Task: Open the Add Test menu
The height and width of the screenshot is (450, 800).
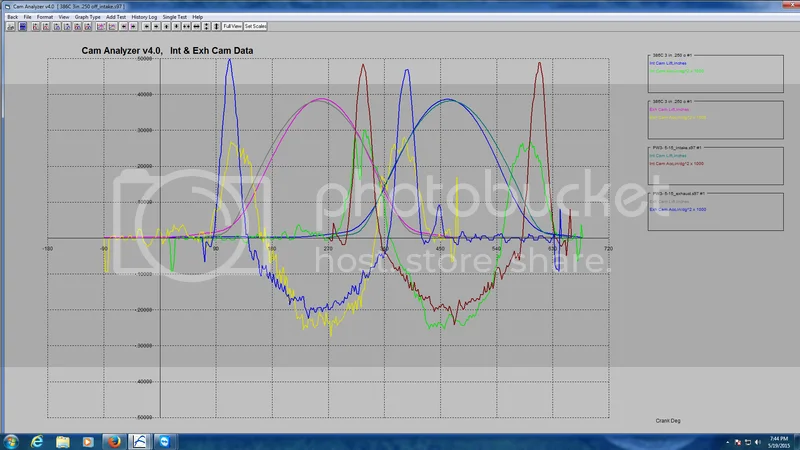Action: pyautogui.click(x=118, y=17)
